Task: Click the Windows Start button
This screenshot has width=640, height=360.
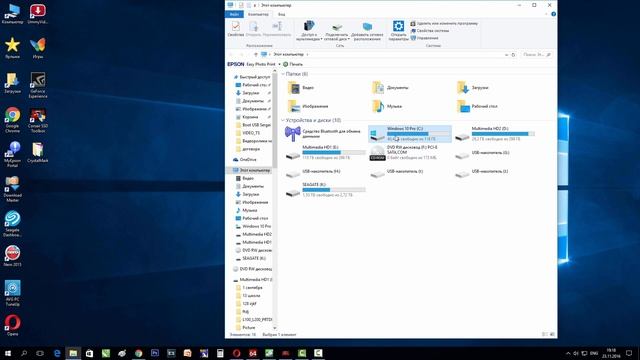Action: tap(8, 353)
